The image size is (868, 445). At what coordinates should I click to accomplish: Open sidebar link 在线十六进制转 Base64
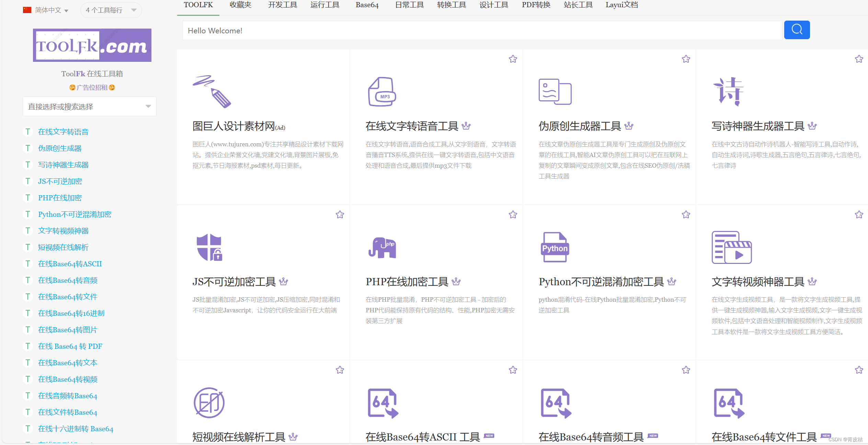76,429
